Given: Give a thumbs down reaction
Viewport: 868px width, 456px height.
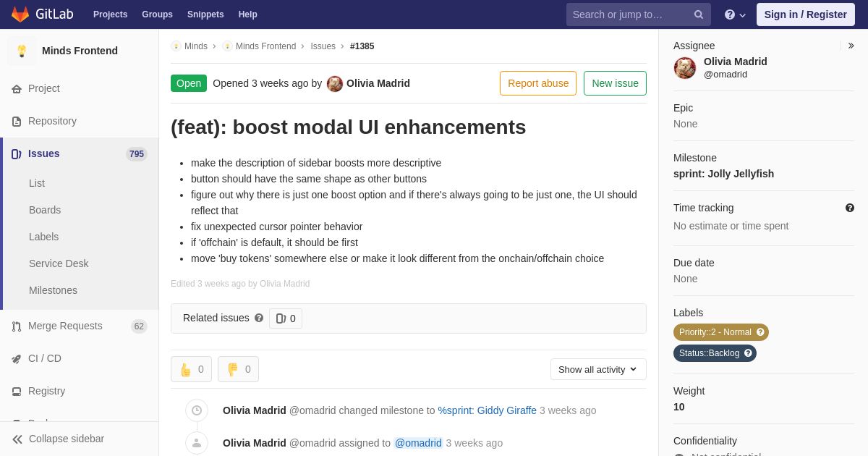Looking at the screenshot, I should pyautogui.click(x=238, y=369).
